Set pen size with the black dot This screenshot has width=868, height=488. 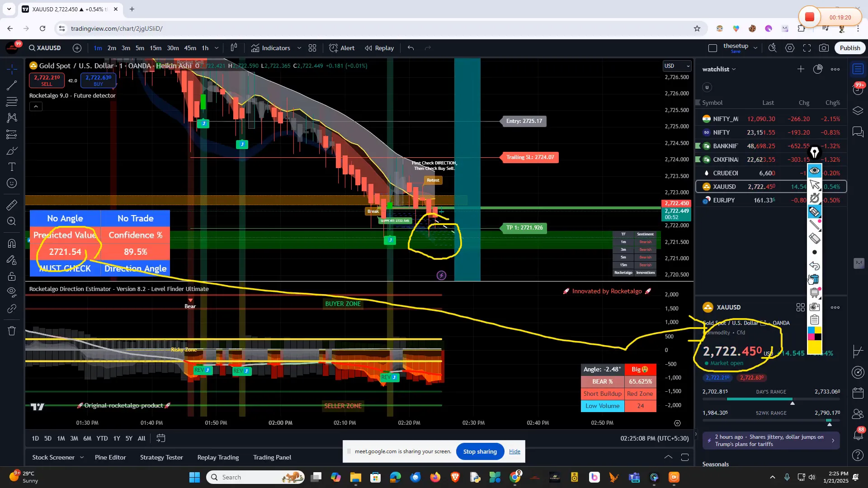pos(815,252)
